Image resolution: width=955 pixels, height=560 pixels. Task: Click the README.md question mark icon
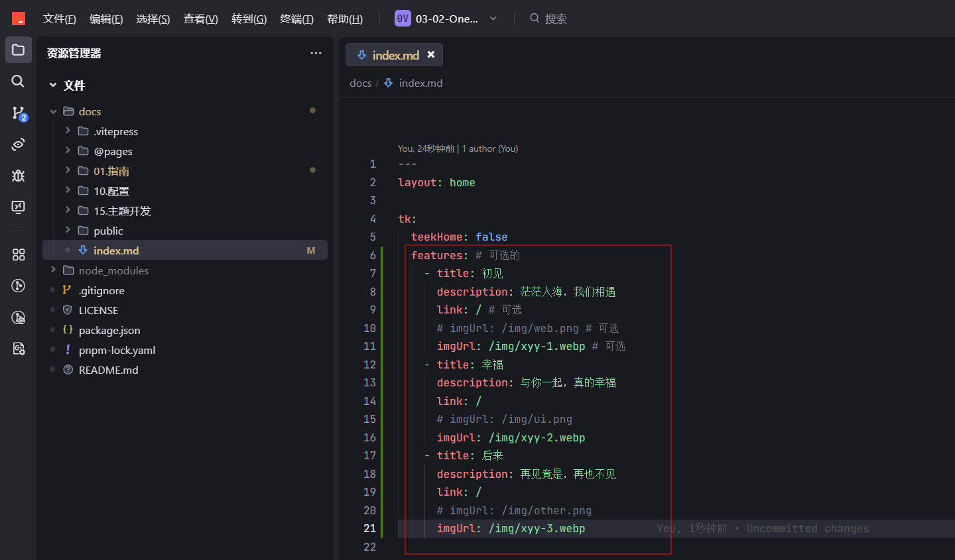click(68, 370)
